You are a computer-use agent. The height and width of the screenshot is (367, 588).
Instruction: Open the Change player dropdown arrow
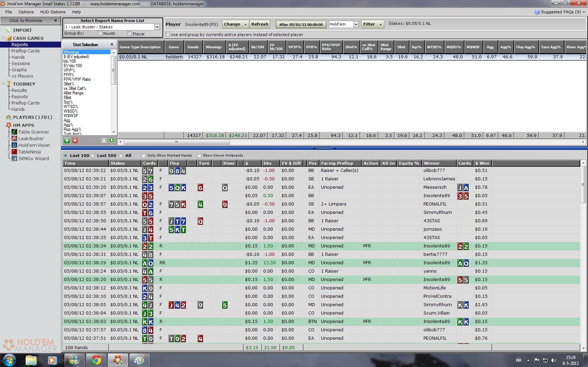click(245, 24)
